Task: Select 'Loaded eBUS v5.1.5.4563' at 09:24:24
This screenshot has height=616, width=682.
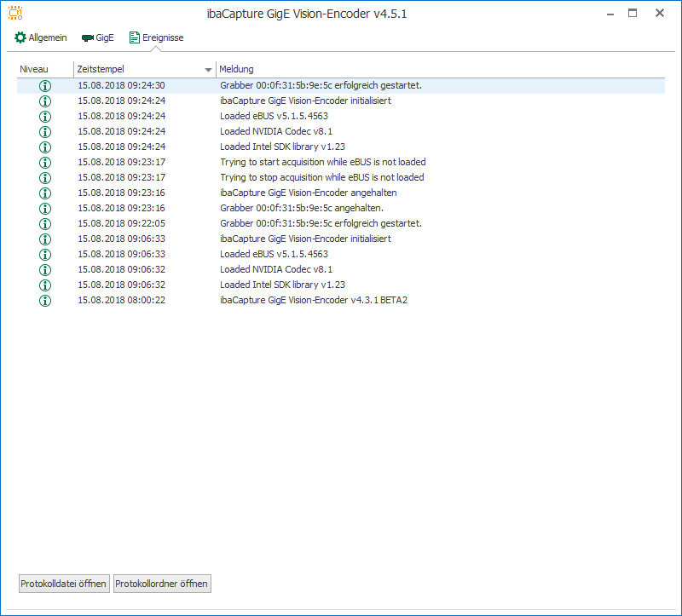Action: point(274,116)
